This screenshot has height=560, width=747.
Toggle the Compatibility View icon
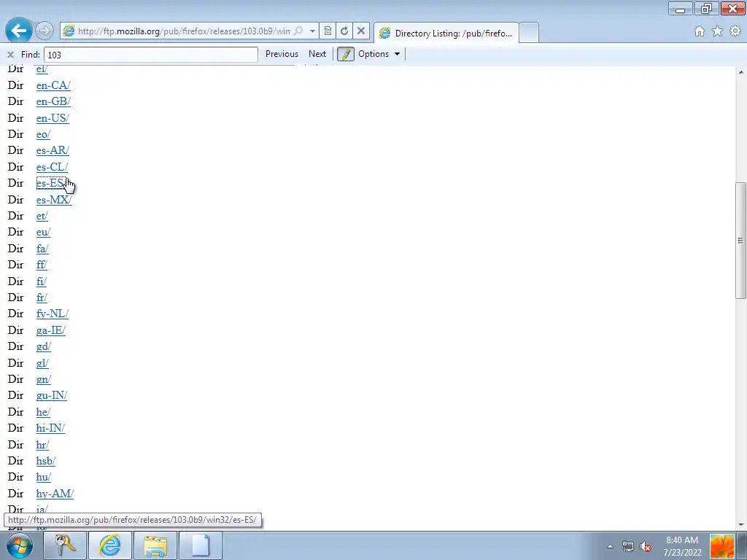[x=328, y=31]
